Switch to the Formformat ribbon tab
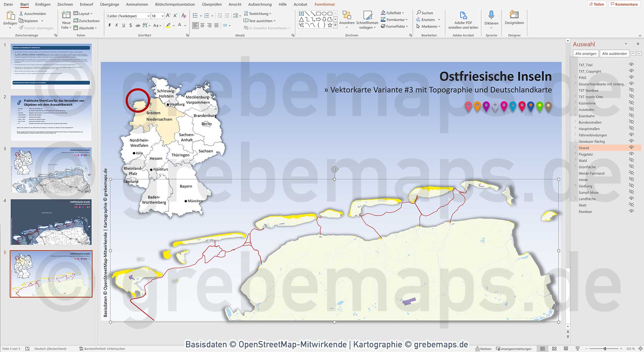This screenshot has width=644, height=352. pyautogui.click(x=324, y=4)
